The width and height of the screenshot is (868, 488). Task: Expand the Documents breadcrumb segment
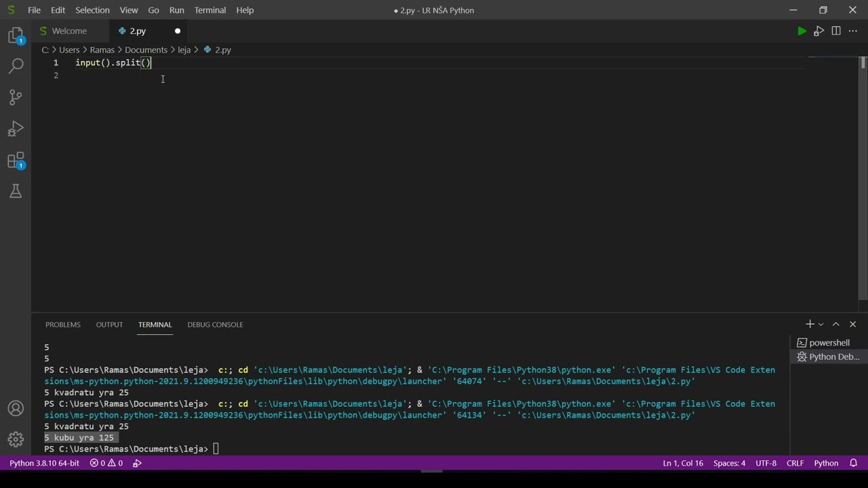coord(146,50)
